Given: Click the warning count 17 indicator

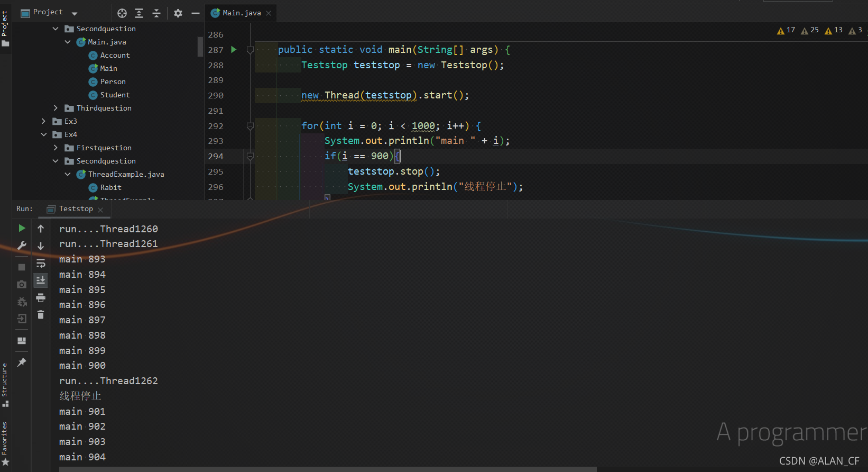Looking at the screenshot, I should [786, 30].
